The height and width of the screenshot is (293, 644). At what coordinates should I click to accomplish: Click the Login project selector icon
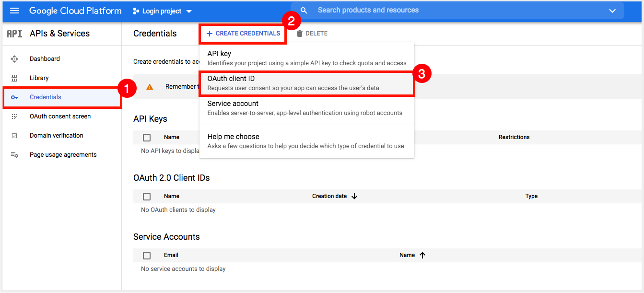coord(136,11)
